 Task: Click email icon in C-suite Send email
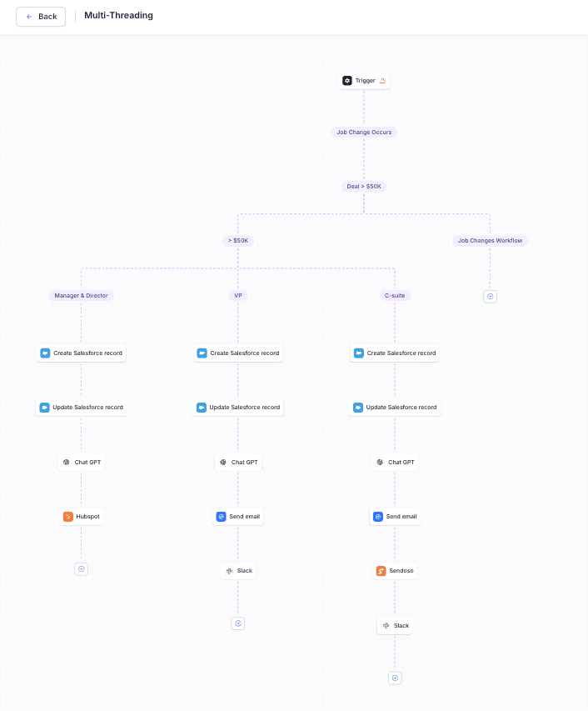(x=378, y=517)
